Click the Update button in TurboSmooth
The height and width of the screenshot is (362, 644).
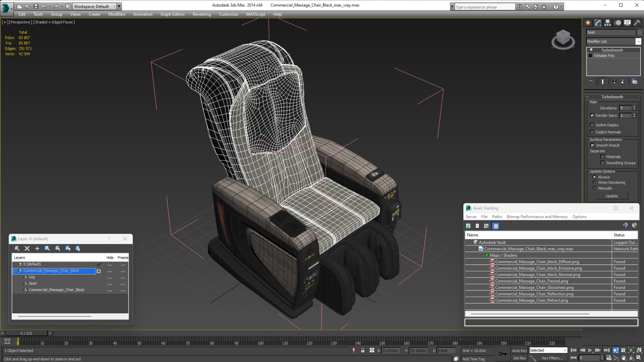(x=612, y=196)
